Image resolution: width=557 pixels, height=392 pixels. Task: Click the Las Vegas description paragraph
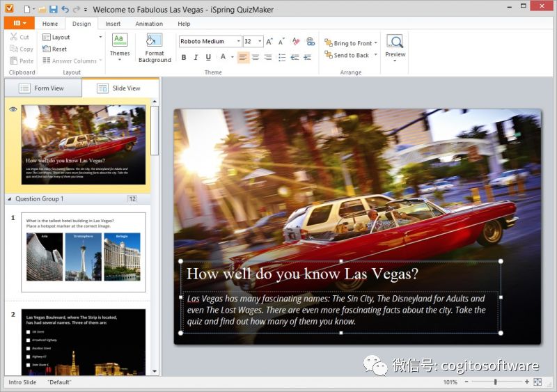[336, 310]
